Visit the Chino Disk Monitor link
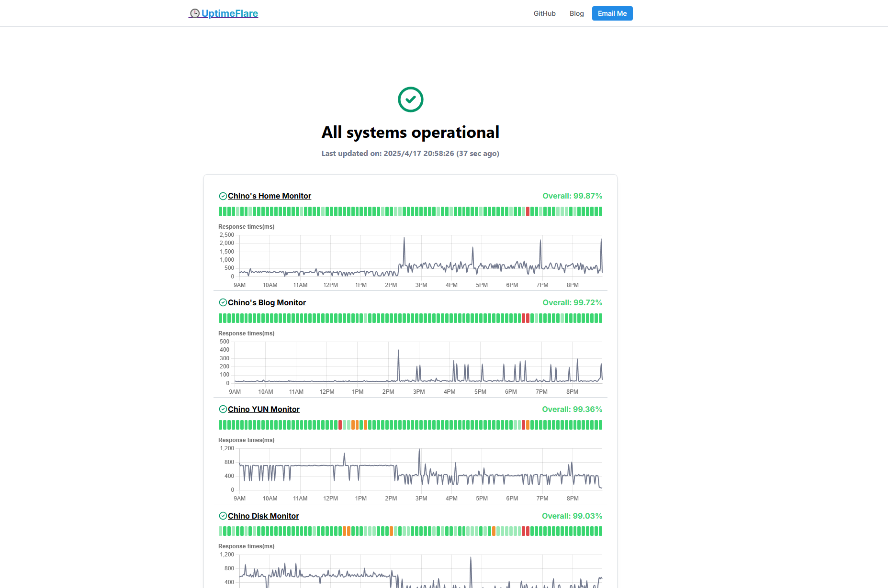This screenshot has width=888, height=588. point(263,516)
